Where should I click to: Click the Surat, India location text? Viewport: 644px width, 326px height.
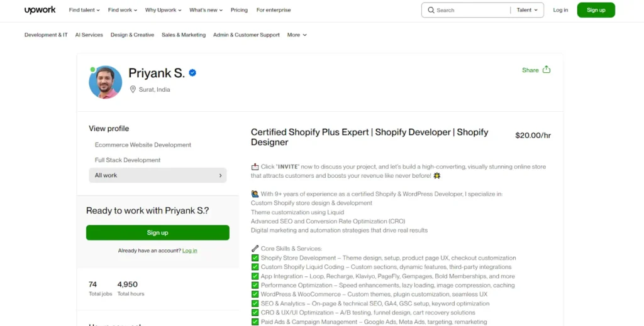pos(155,89)
